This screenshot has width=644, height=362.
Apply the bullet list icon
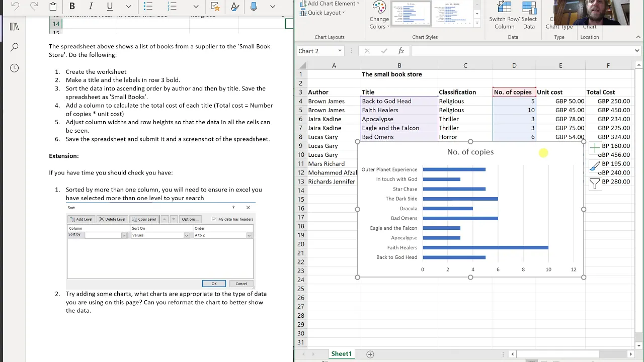tap(148, 7)
